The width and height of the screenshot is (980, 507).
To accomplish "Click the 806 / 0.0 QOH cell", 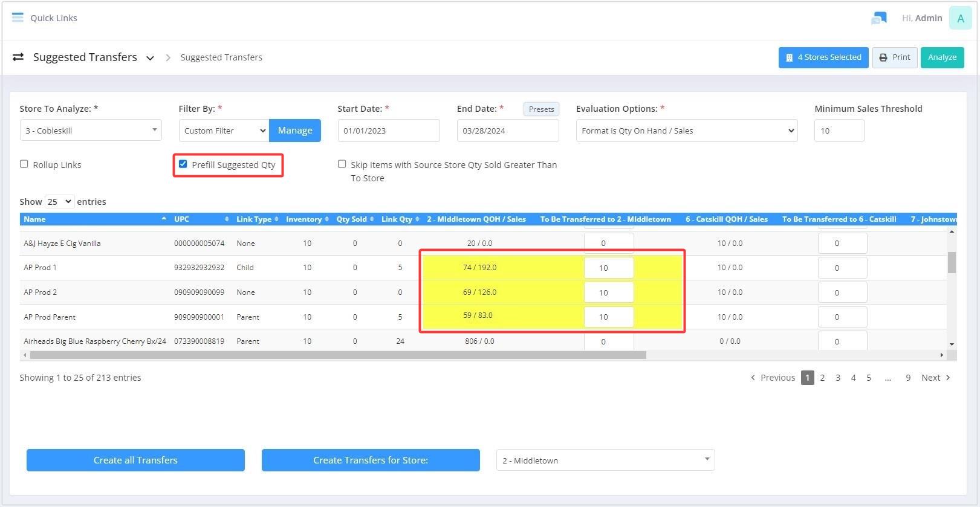I will 479,341.
